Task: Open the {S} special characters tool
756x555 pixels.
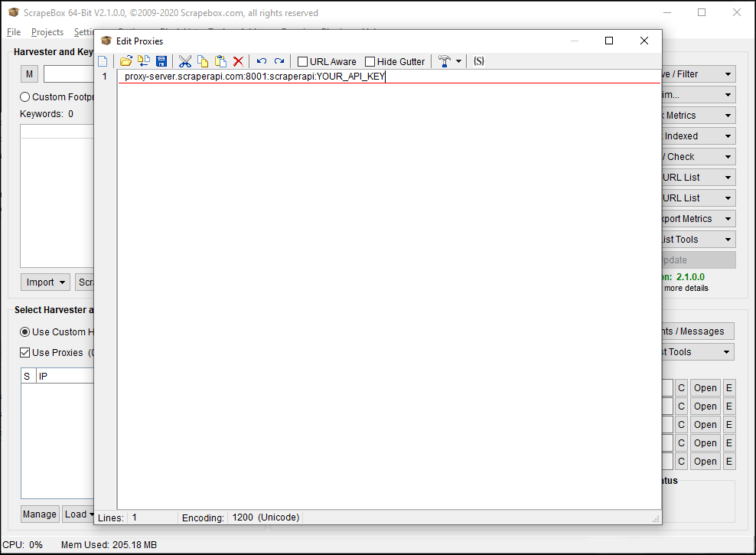Action: [x=478, y=61]
